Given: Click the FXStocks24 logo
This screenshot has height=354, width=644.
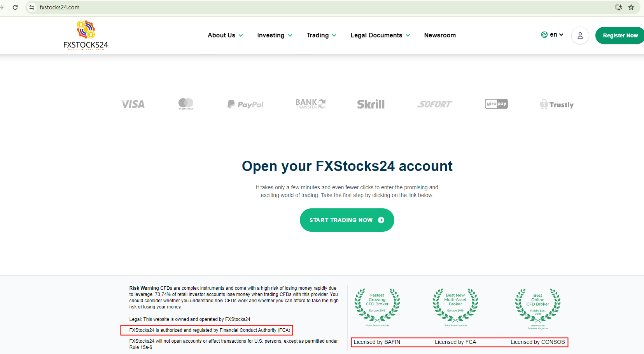Looking at the screenshot, I should coord(86,35).
